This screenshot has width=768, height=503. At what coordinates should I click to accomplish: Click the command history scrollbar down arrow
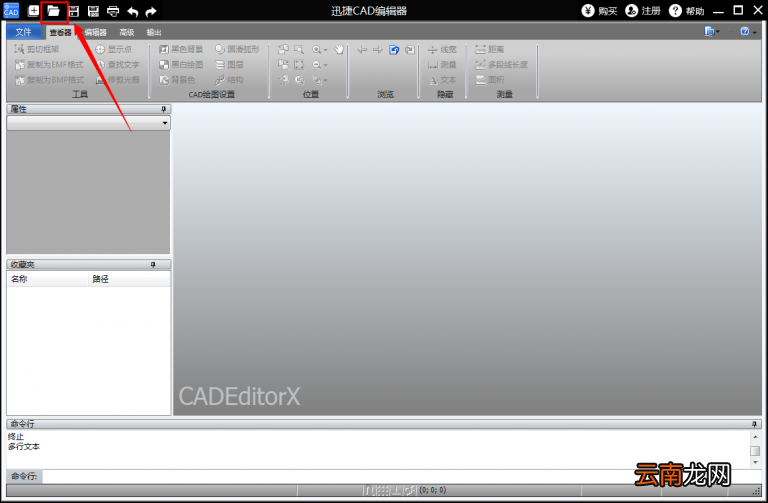point(755,462)
